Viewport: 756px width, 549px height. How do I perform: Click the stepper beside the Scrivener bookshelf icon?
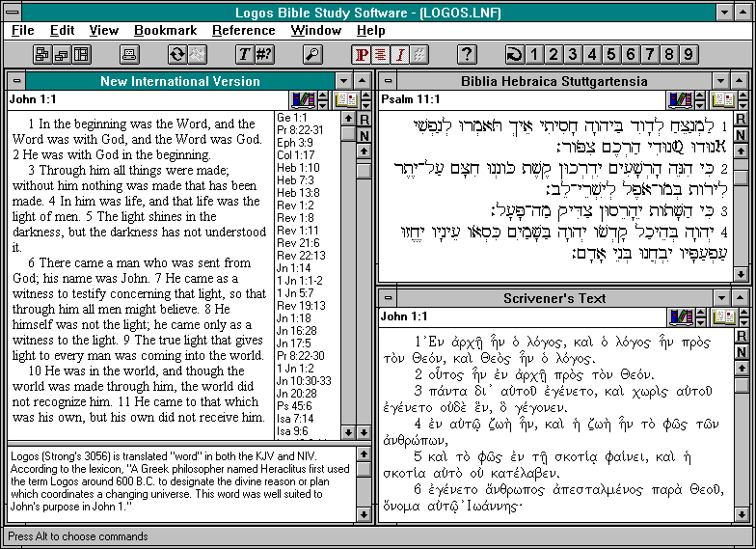tap(700, 316)
